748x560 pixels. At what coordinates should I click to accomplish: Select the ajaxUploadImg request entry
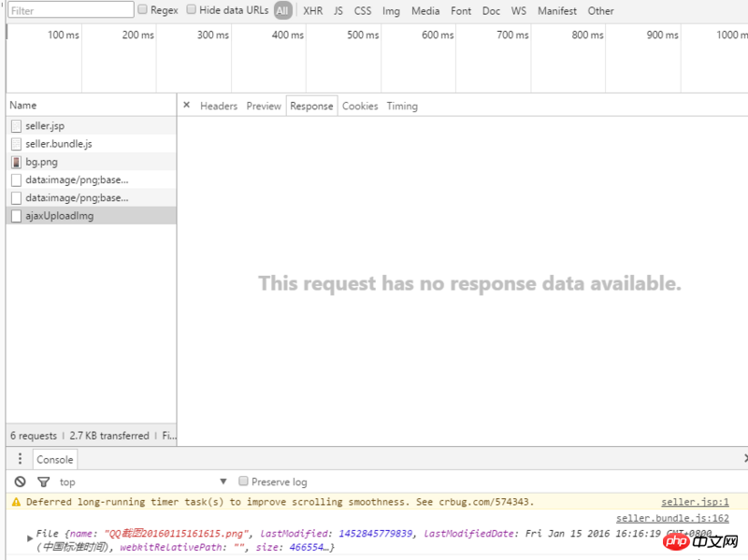pos(60,216)
